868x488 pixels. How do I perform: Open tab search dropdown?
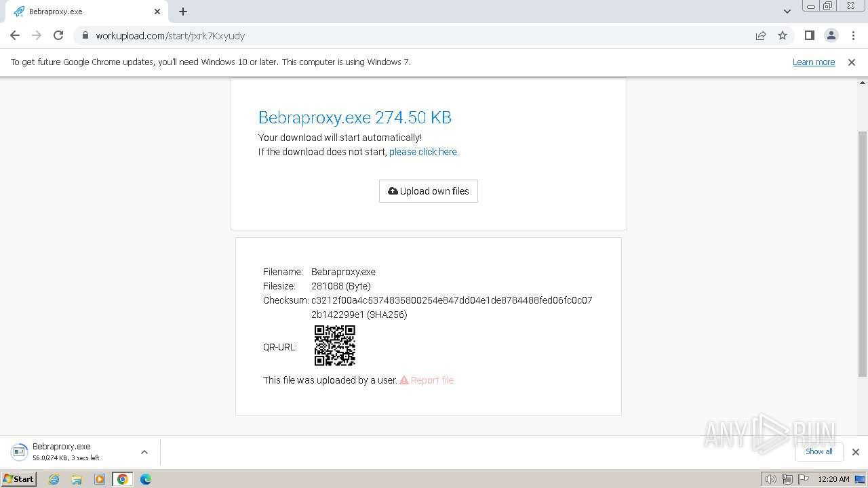787,12
